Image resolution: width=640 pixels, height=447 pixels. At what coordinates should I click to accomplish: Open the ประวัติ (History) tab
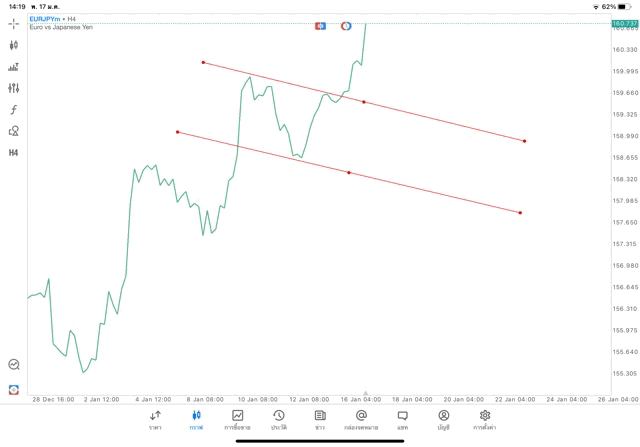click(x=279, y=420)
